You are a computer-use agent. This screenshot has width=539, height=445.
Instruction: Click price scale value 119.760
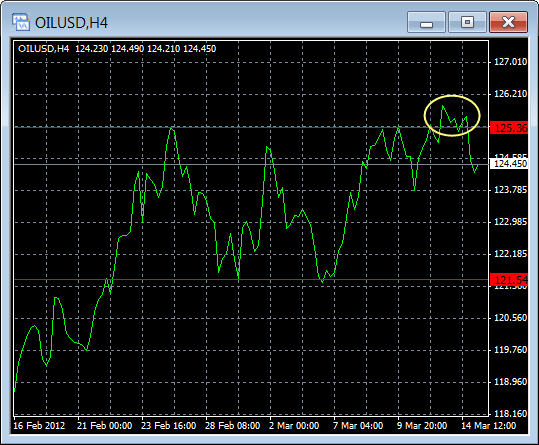coord(510,349)
